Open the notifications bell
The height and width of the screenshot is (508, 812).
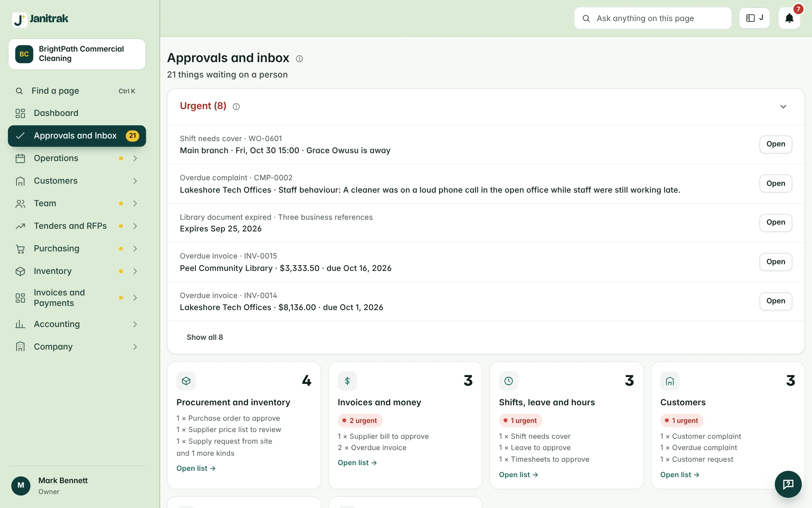click(x=789, y=18)
